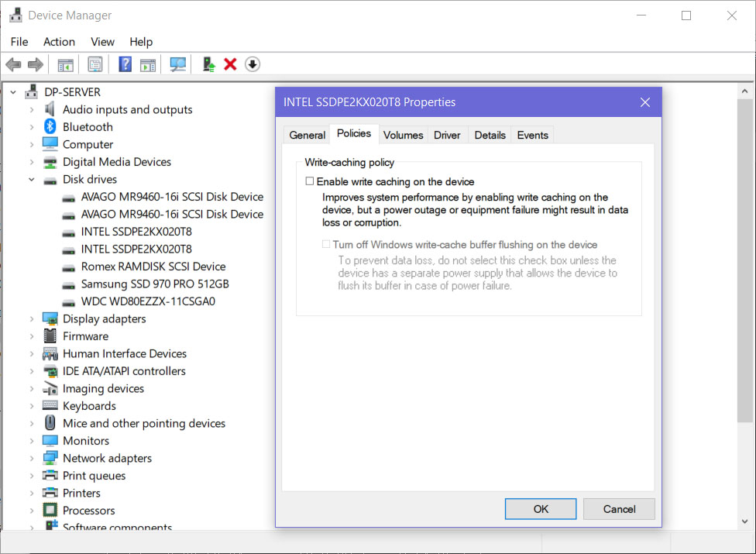Click Update device driver toolbar icon
Image resolution: width=756 pixels, height=554 pixels.
point(208,64)
